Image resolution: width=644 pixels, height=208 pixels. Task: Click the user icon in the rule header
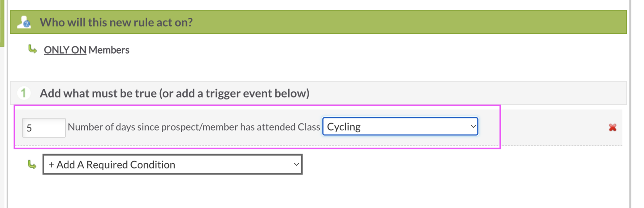pos(24,22)
